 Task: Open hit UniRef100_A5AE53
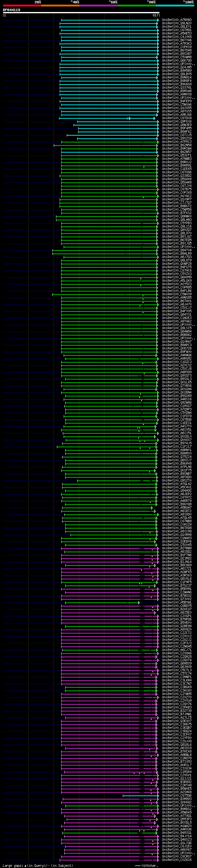176,33
